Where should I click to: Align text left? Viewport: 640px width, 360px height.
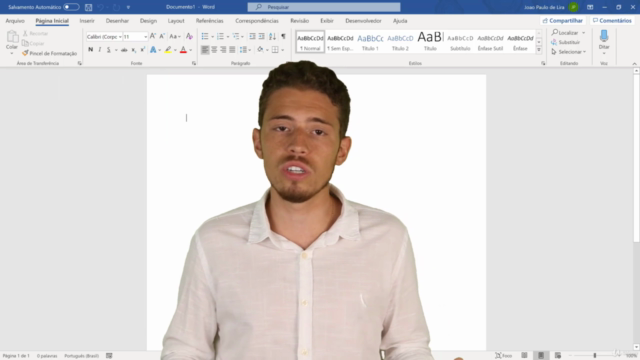[x=205, y=50]
